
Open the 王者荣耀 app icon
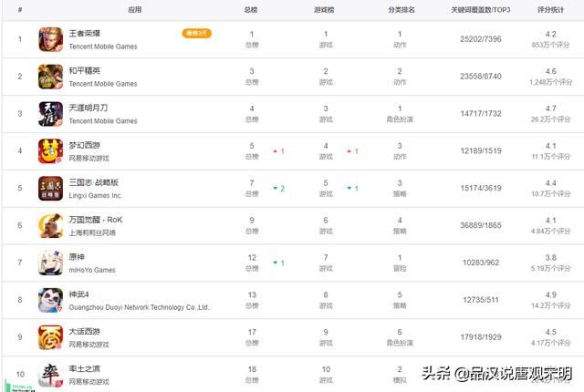pos(51,39)
